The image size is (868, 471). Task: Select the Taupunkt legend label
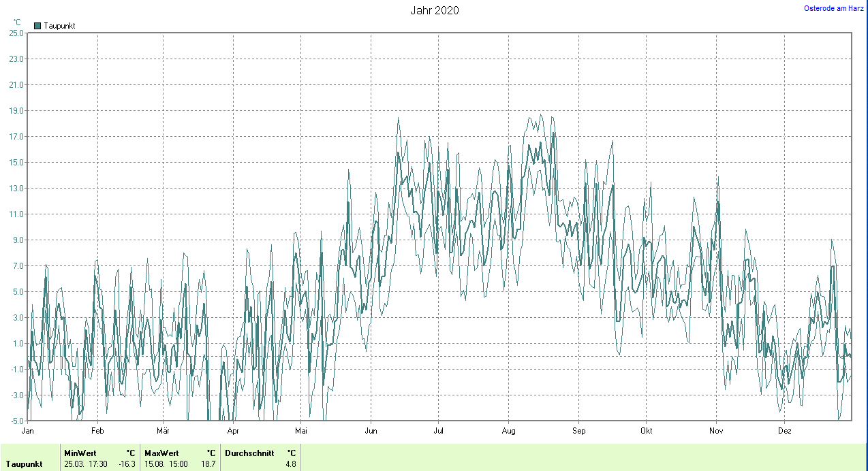pyautogui.click(x=59, y=26)
